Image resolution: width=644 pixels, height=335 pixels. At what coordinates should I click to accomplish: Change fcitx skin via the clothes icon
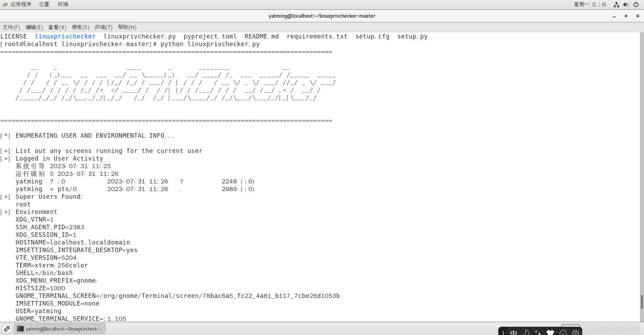pos(550,332)
